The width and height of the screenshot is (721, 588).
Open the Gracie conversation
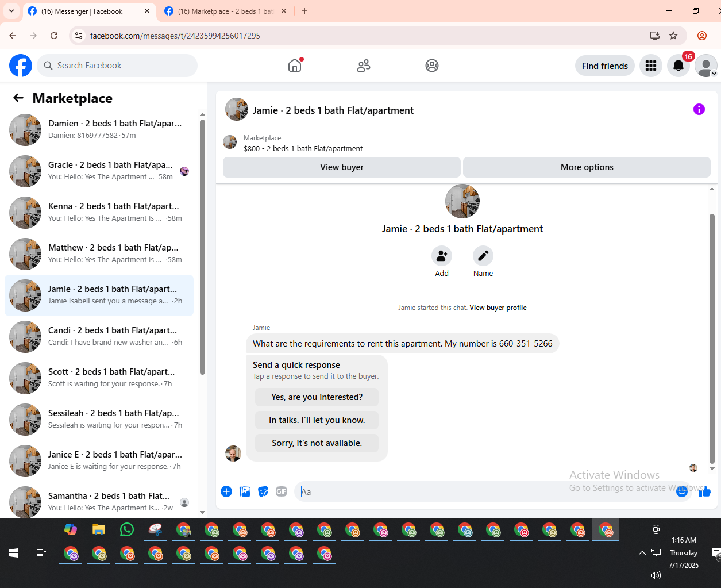(99, 171)
